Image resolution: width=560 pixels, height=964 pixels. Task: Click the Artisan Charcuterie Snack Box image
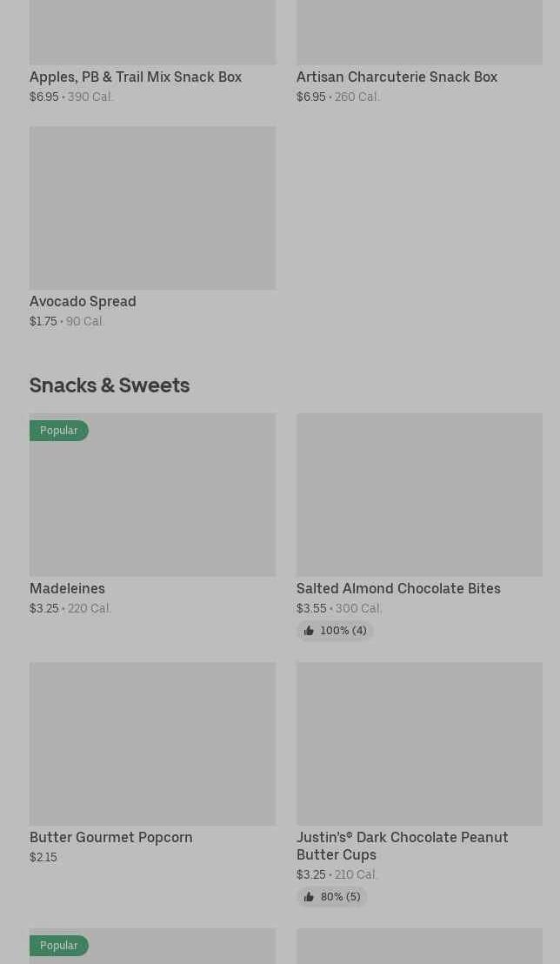click(419, 31)
